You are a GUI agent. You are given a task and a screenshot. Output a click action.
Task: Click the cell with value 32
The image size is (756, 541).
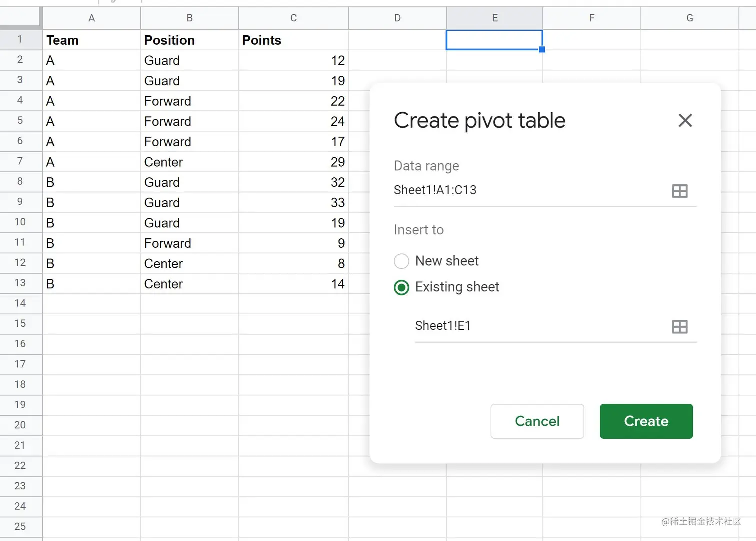click(293, 182)
